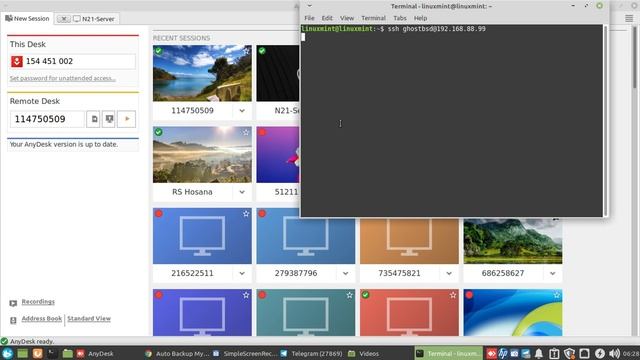The height and width of the screenshot is (360, 640).
Task: Open the terminal View menu
Action: [347, 18]
